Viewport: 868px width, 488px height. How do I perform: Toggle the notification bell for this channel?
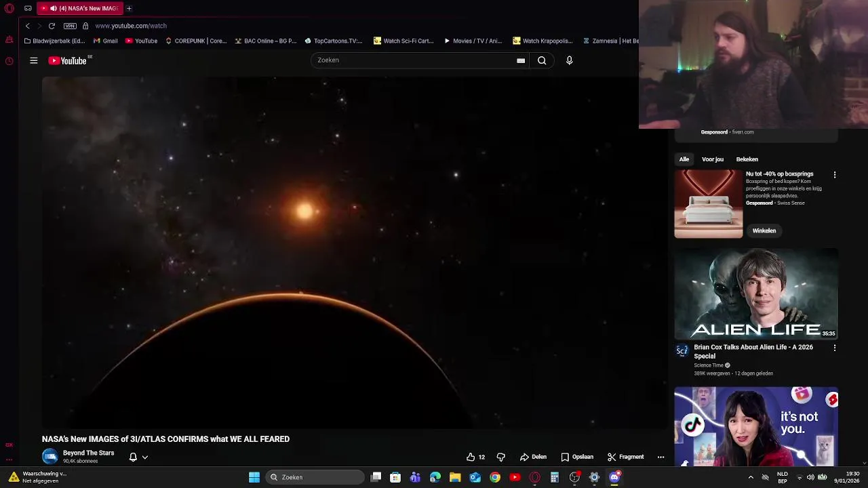tap(133, 457)
